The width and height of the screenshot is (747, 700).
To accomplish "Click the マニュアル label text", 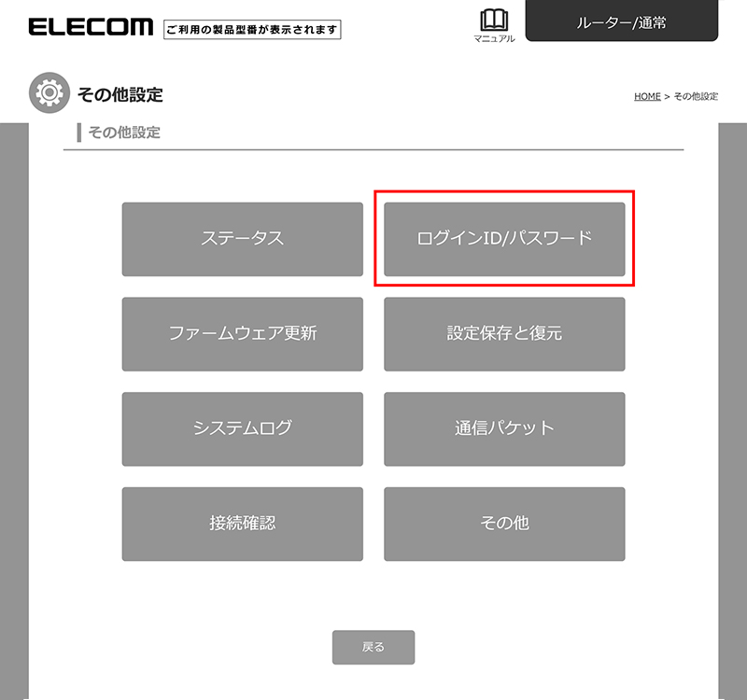I will coord(494,38).
